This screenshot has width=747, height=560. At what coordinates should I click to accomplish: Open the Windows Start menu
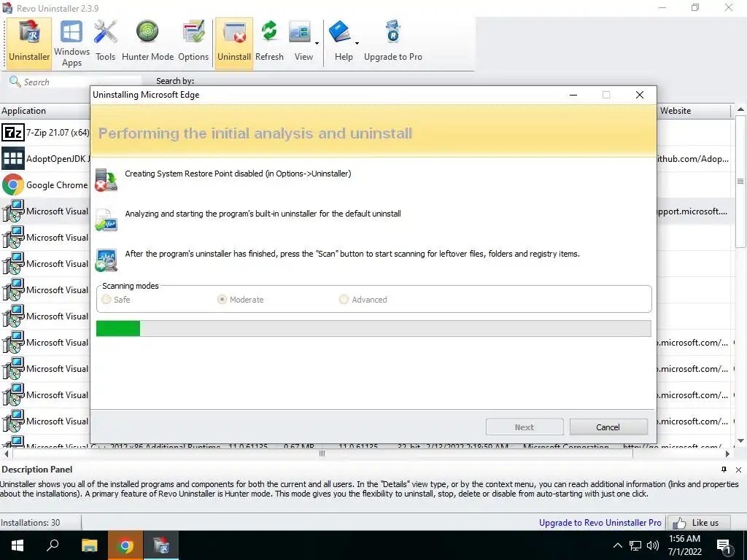pos(18,545)
